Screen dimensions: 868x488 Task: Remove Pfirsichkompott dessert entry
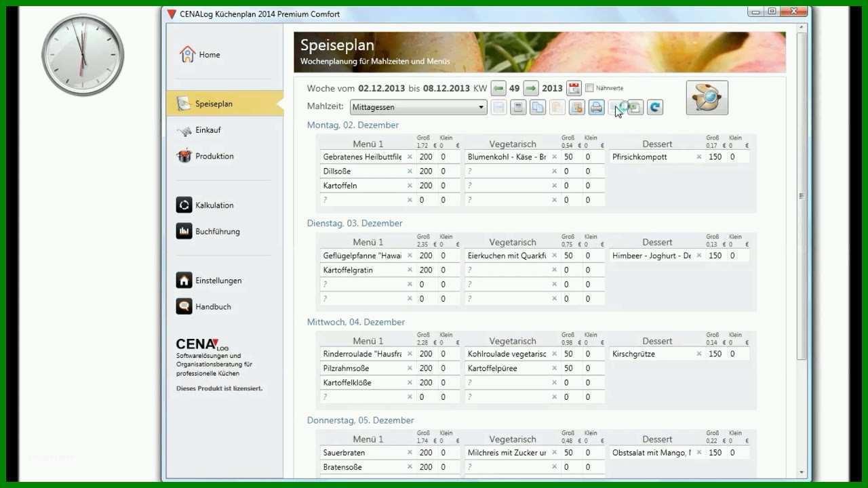(x=699, y=157)
